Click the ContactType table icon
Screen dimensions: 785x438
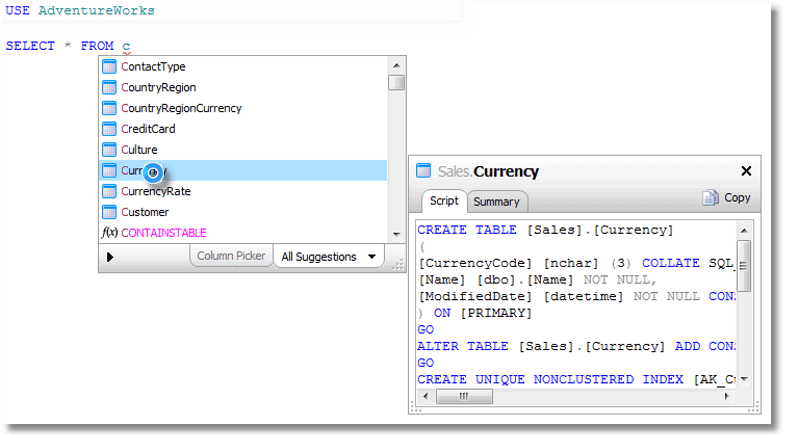110,67
